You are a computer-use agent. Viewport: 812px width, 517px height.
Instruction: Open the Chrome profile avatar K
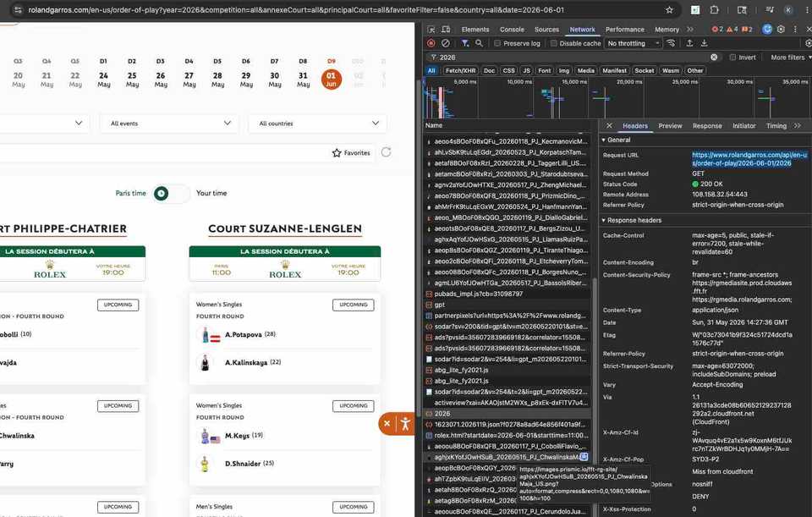pyautogui.click(x=788, y=10)
